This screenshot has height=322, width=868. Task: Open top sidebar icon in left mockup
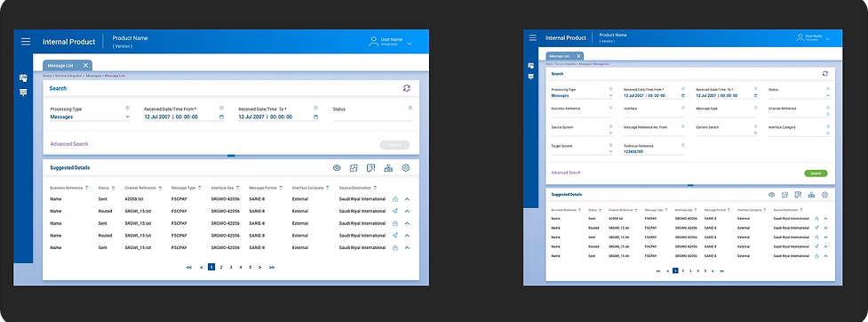pyautogui.click(x=23, y=78)
